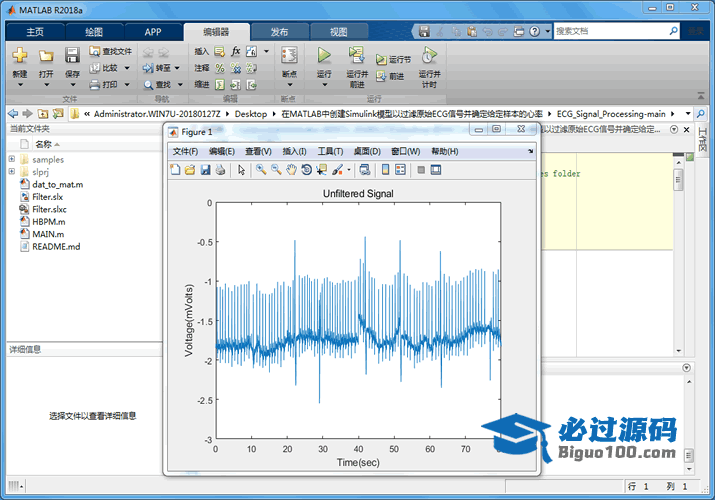Click the Save floppy disk icon
Screen dimensions: 715x500
click(x=72, y=55)
